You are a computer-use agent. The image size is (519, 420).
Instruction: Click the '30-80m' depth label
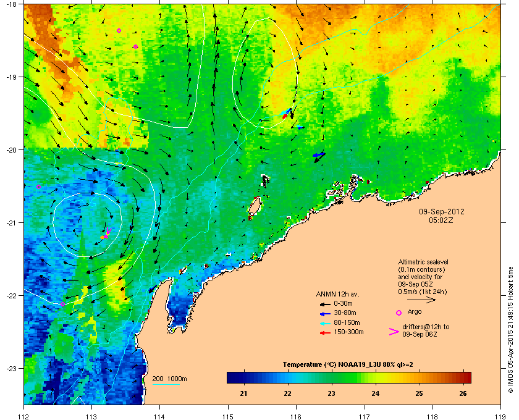click(345, 313)
